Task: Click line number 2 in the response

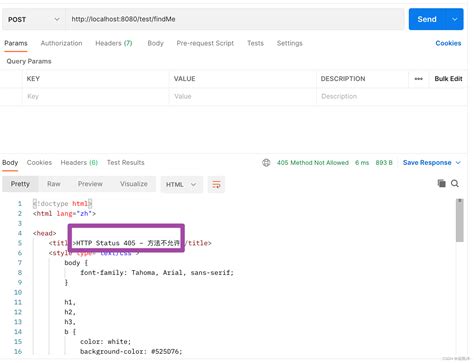Action: [20, 214]
